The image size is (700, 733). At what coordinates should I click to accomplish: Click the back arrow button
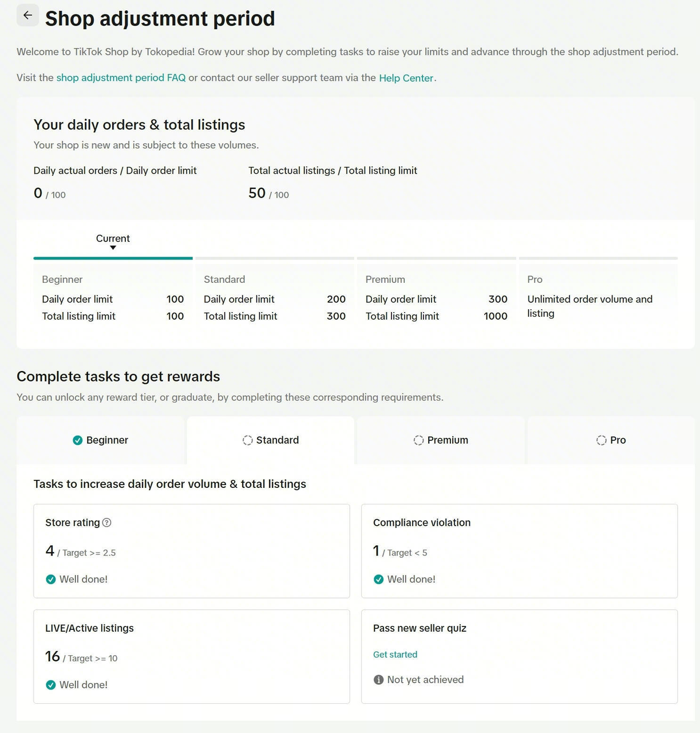[x=27, y=15]
